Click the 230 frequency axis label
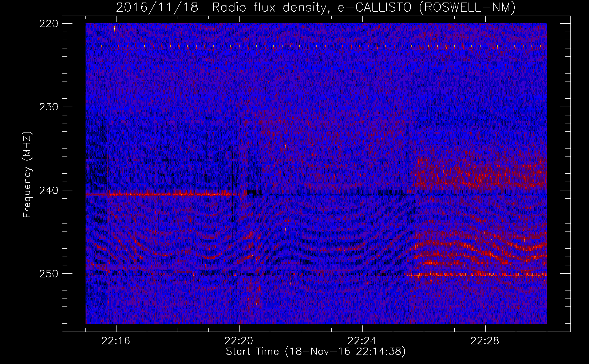This screenshot has height=364, width=589. click(x=48, y=107)
